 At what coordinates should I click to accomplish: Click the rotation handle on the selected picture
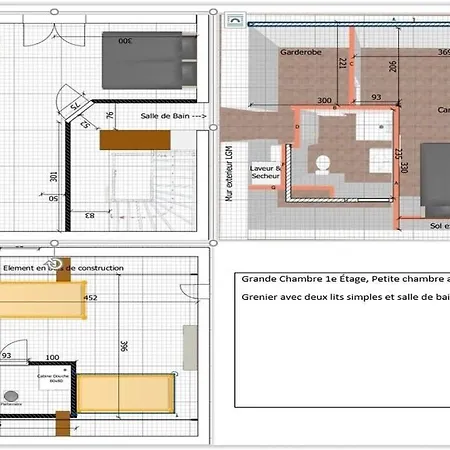55,263
